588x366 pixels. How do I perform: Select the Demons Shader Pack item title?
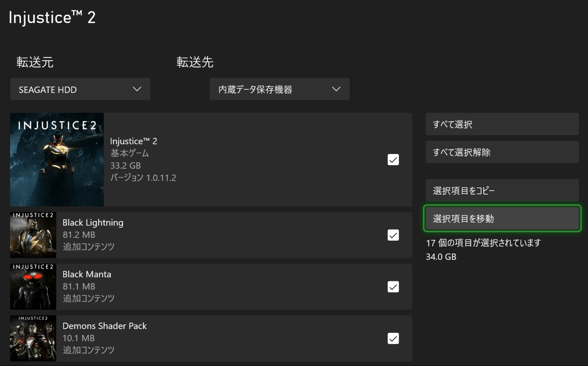(x=104, y=326)
